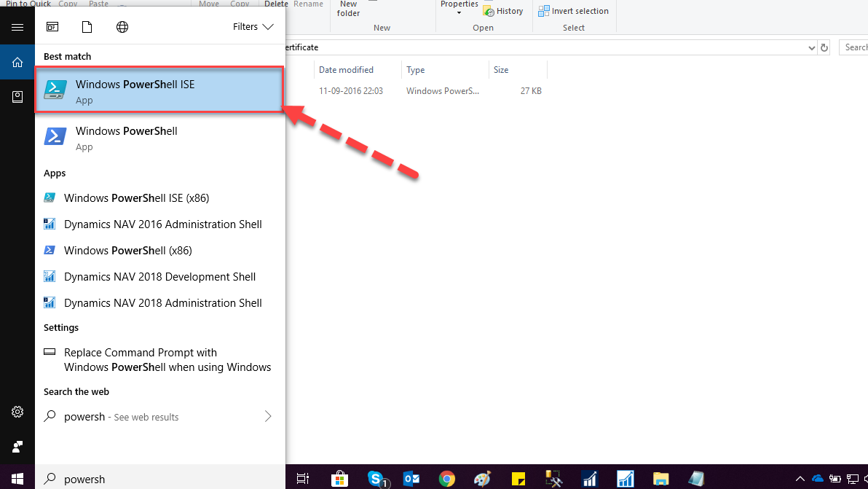868x489 pixels.
Task: Expand the Filters dropdown
Action: click(253, 26)
